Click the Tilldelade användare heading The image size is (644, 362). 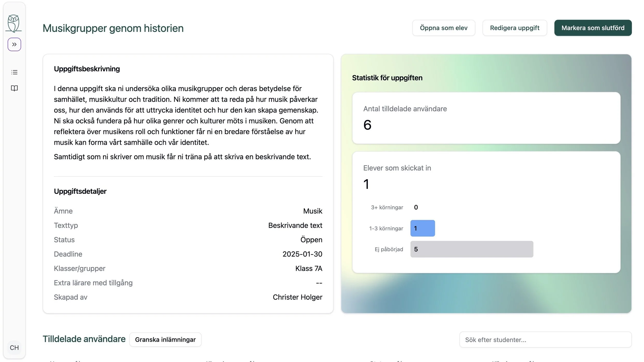(x=84, y=339)
